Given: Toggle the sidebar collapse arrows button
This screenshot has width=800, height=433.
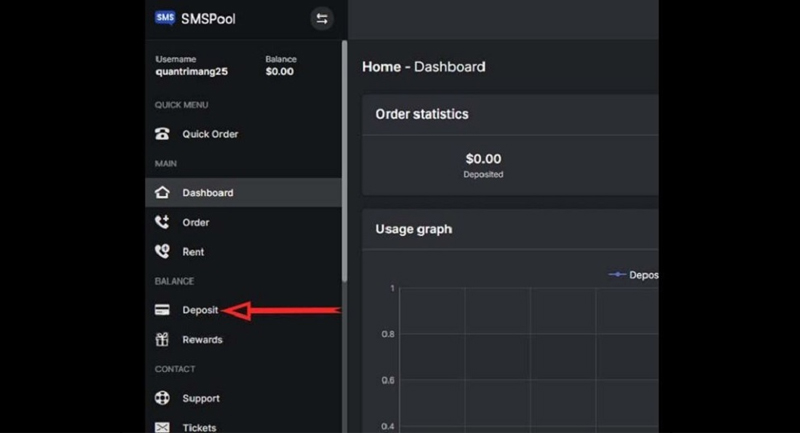Looking at the screenshot, I should 322,18.
